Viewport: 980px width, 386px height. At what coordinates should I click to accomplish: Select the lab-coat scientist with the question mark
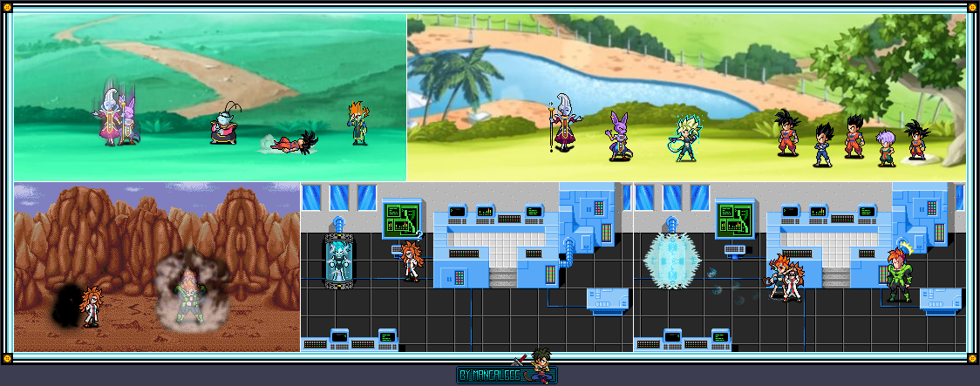[x=412, y=261]
